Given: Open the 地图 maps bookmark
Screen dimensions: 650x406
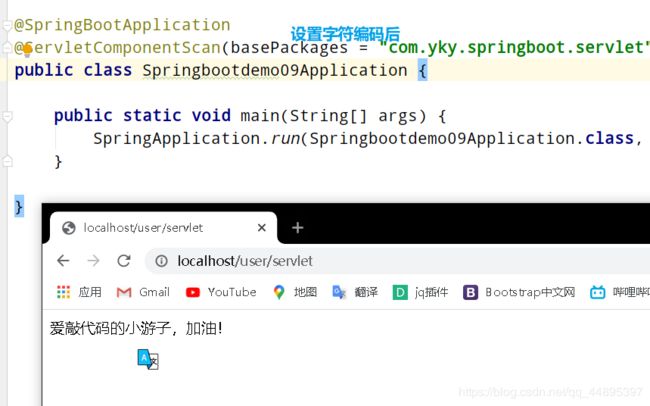Looking at the screenshot, I should [x=295, y=292].
